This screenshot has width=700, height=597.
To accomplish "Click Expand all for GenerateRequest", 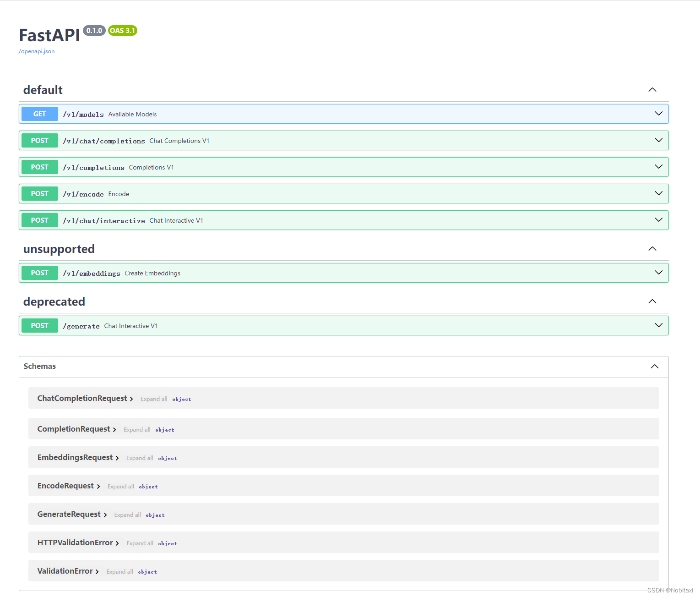I will [x=128, y=515].
